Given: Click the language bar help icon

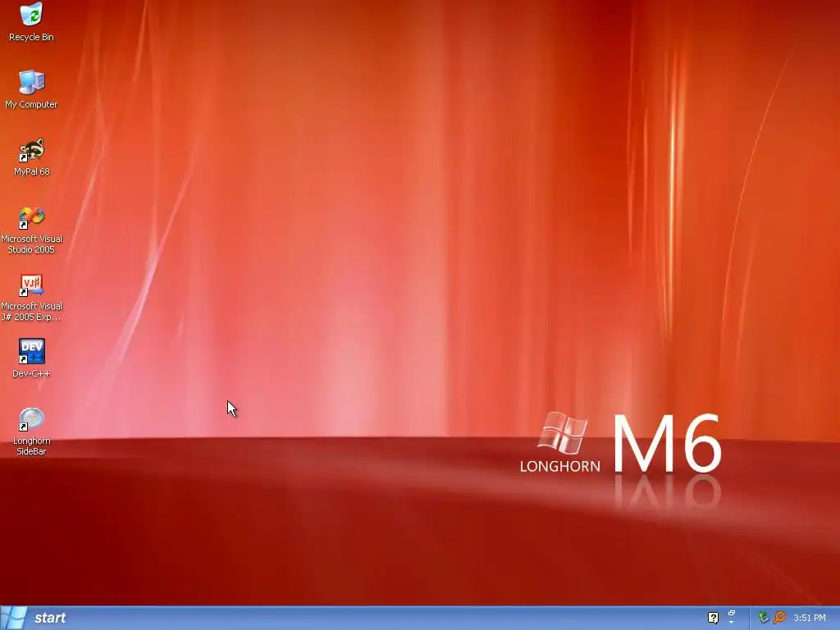Looking at the screenshot, I should tap(713, 618).
